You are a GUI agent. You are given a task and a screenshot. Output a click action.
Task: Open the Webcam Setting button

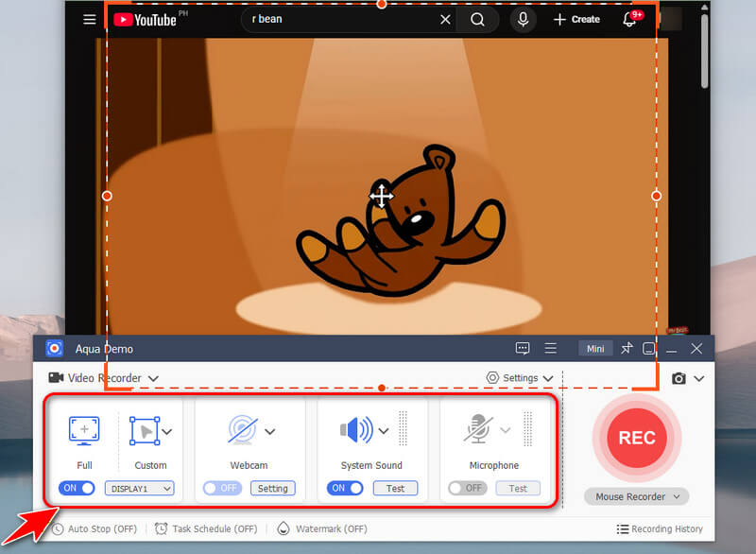tap(273, 489)
